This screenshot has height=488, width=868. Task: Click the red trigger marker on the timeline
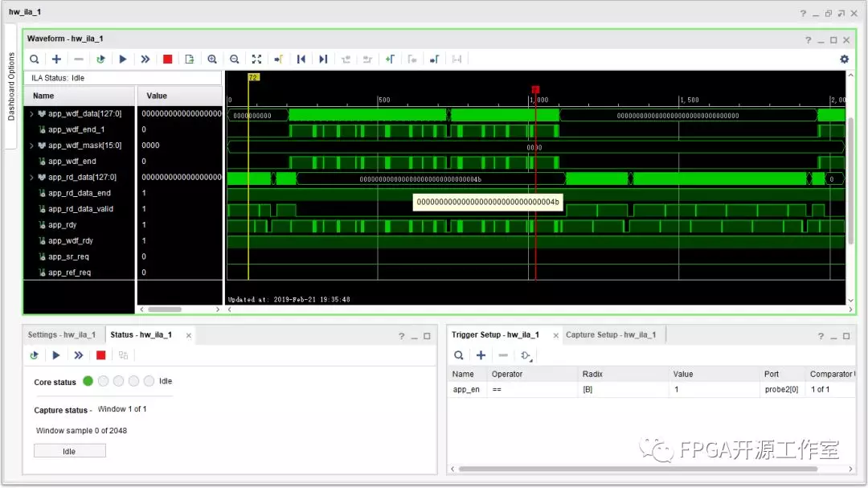pos(535,89)
